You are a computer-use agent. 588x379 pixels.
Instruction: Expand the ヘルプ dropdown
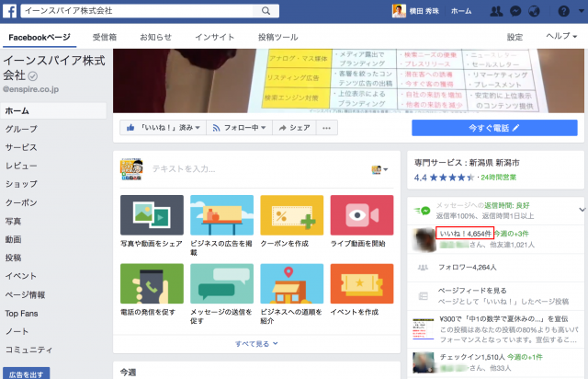[561, 36]
